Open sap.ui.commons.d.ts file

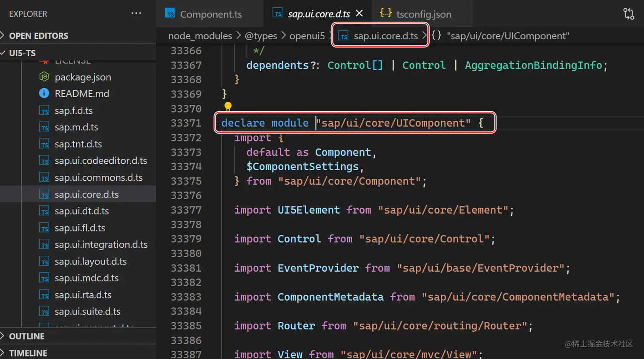(78, 177)
